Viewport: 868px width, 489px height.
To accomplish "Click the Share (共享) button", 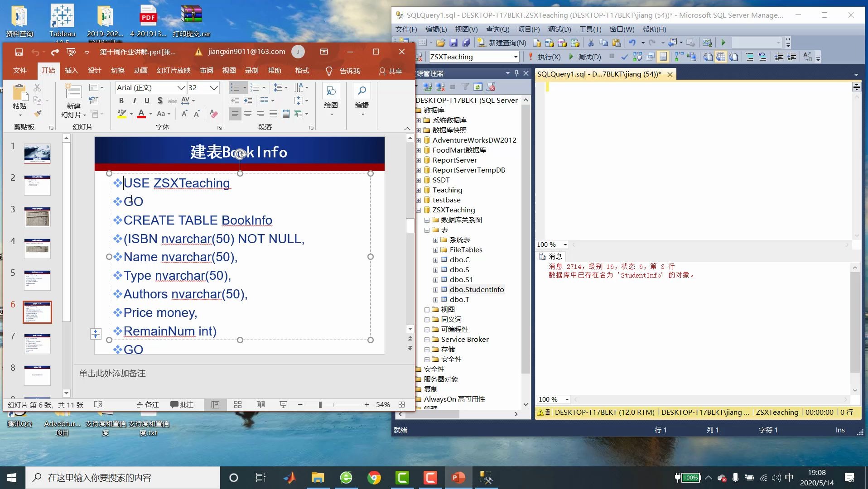I will click(x=391, y=71).
